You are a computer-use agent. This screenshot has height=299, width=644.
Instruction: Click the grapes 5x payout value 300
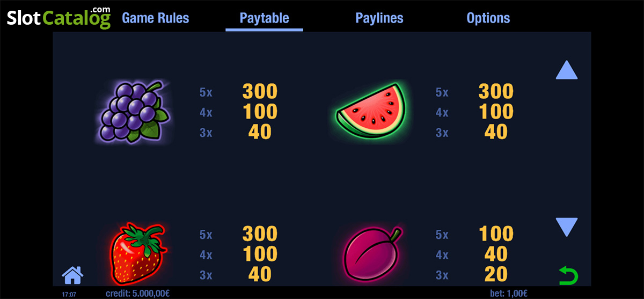[260, 91]
